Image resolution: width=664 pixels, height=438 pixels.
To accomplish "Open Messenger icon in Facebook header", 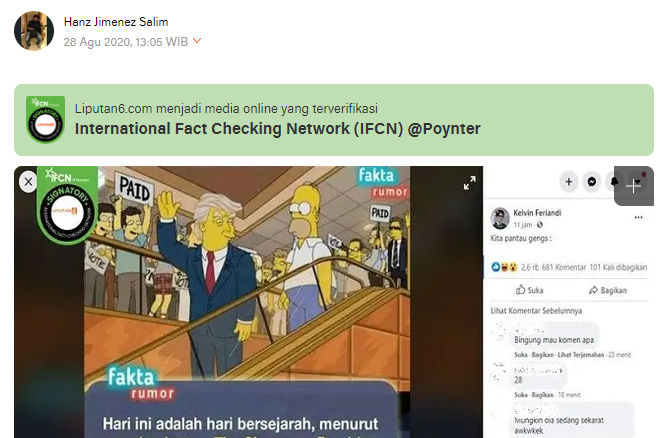I will coord(592,182).
